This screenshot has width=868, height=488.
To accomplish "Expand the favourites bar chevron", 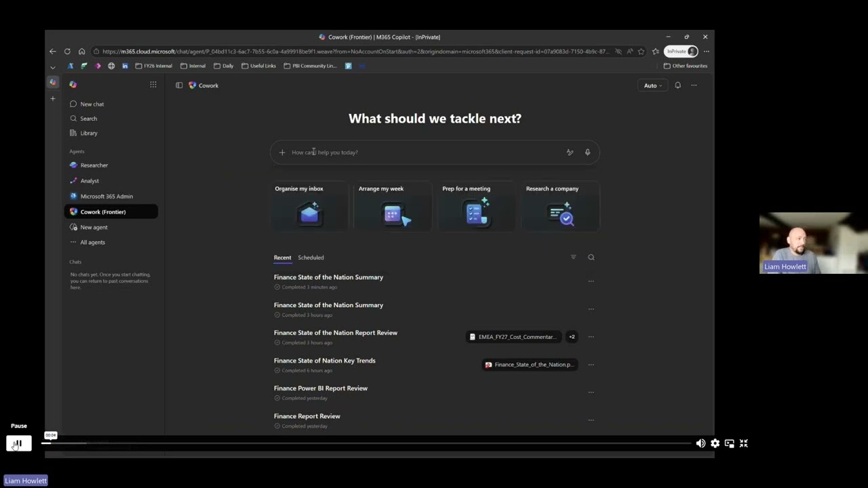I will 53,67.
